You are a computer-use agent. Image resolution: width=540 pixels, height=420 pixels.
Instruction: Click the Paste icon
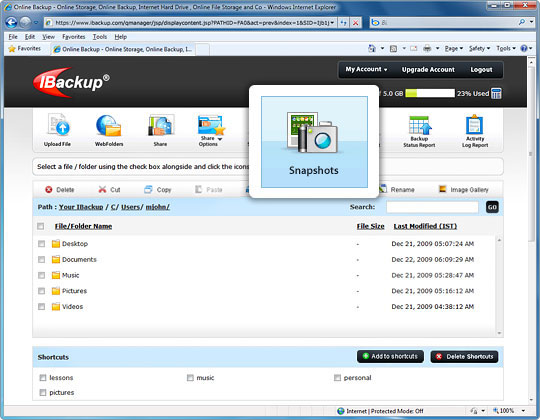point(198,189)
